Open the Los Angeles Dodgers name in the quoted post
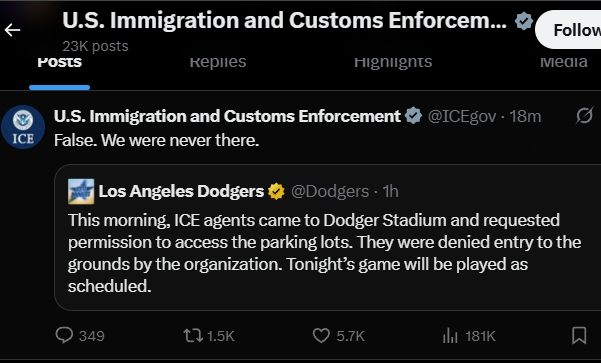 pos(181,191)
